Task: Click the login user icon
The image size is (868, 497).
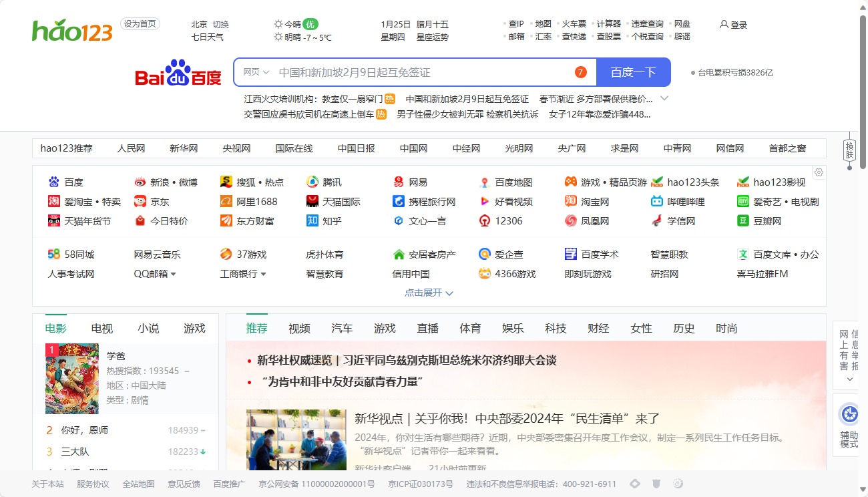Action: (724, 24)
